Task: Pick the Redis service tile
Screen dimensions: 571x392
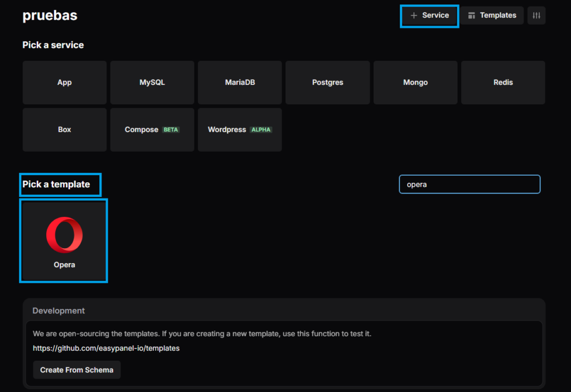Action: (x=503, y=83)
